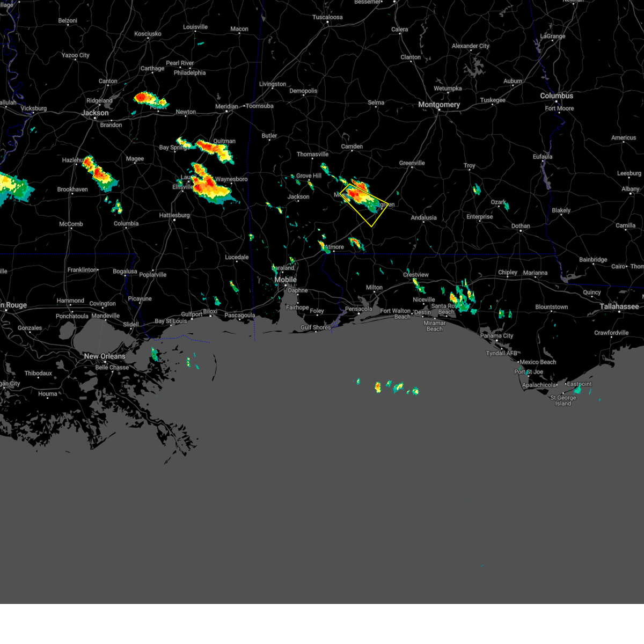Click the Jackson, Mississippi city label
This screenshot has height=644, width=644.
click(95, 113)
